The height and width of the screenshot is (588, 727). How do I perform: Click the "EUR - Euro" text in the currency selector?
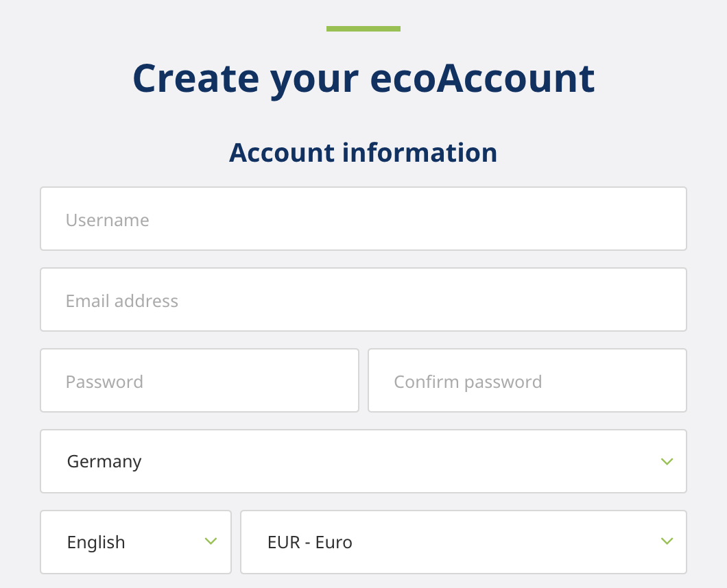click(x=310, y=543)
